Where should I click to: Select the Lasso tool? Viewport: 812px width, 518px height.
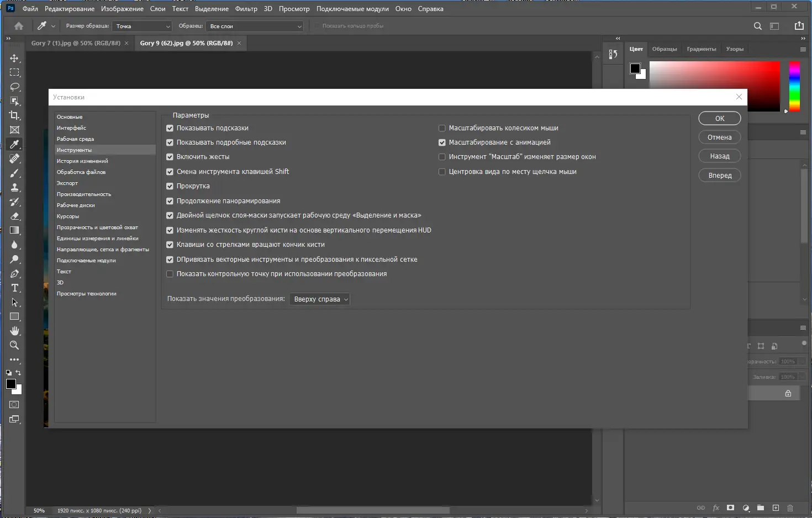pos(14,87)
